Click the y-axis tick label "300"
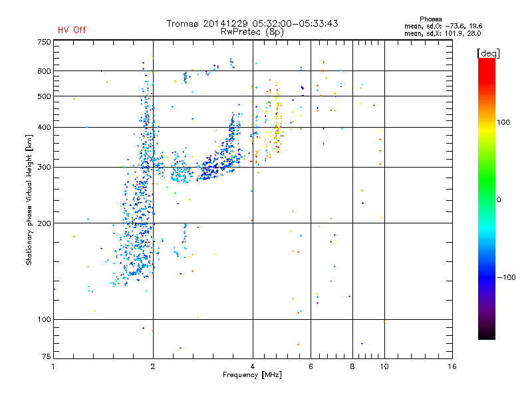Viewport: 532px width, 399px height. [44, 167]
